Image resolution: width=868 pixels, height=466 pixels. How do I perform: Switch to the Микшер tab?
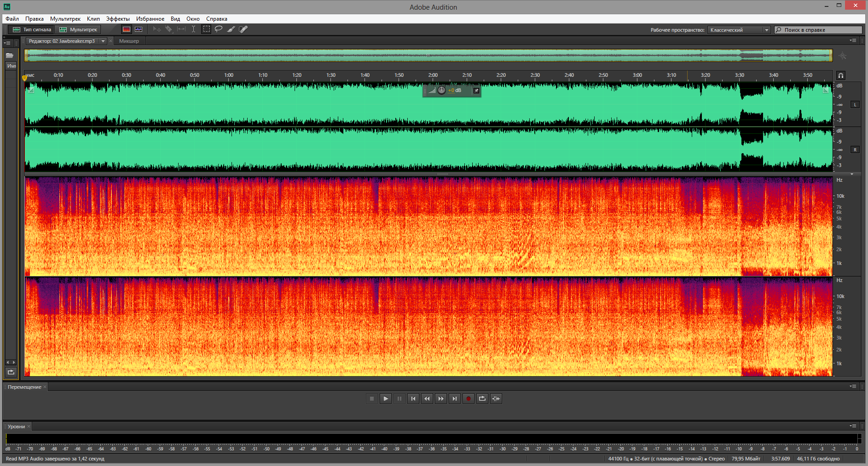point(129,41)
